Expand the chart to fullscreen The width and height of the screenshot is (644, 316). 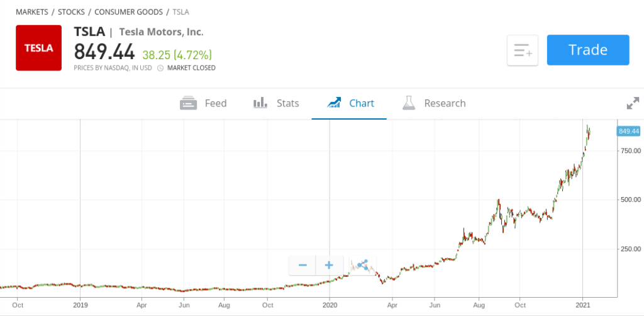(x=633, y=104)
